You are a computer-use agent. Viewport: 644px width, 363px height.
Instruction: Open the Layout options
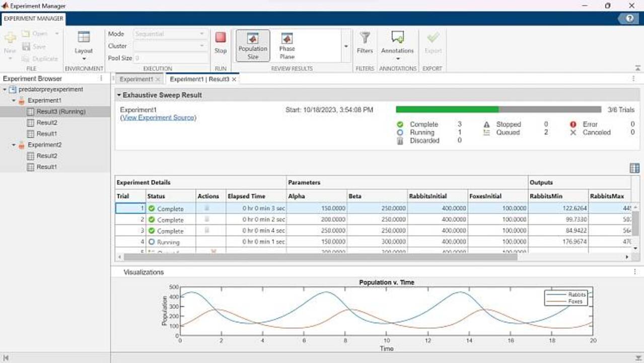click(84, 44)
